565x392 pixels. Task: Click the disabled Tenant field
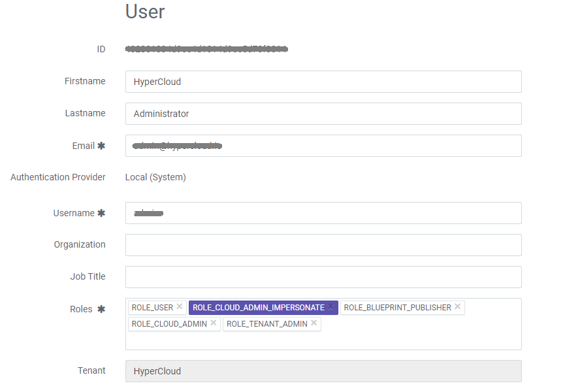click(x=323, y=371)
